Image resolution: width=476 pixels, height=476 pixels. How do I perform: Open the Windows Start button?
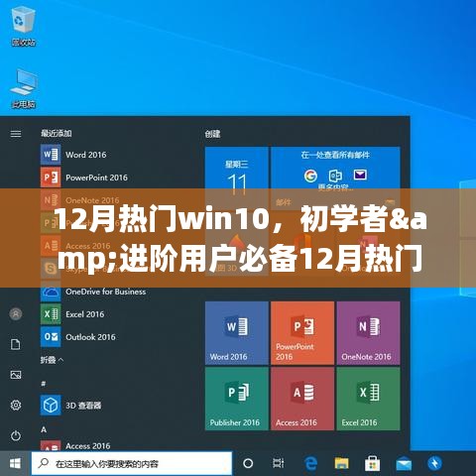click(15, 463)
